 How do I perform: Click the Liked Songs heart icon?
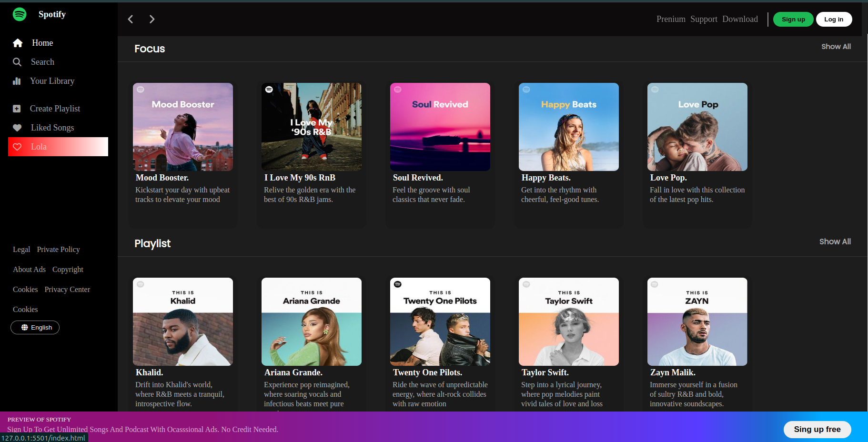click(17, 128)
